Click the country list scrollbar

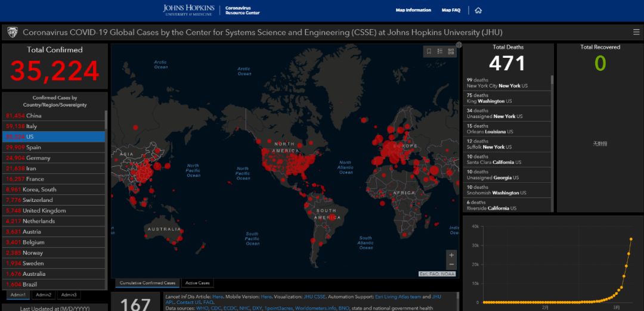(106, 120)
